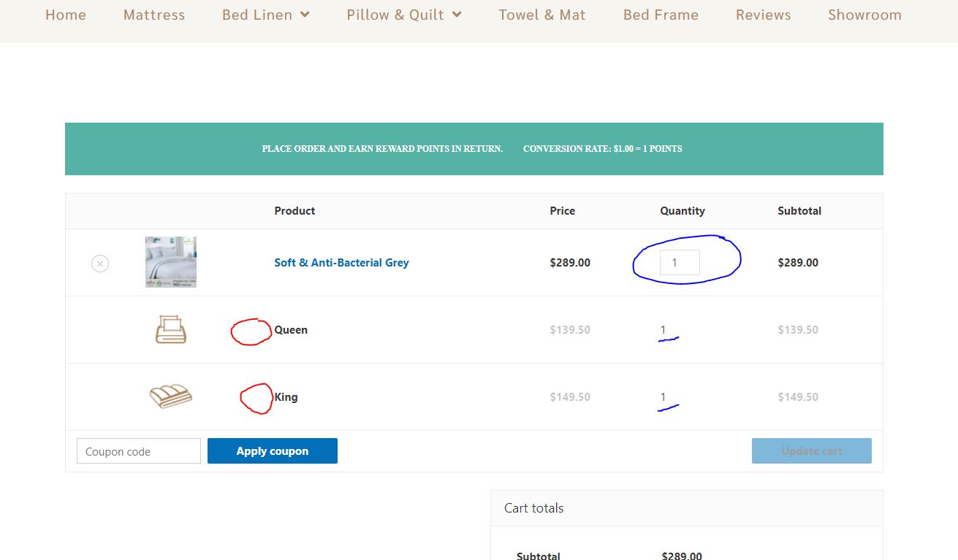Go to Towel & Mat page
The image size is (958, 560).
[542, 15]
